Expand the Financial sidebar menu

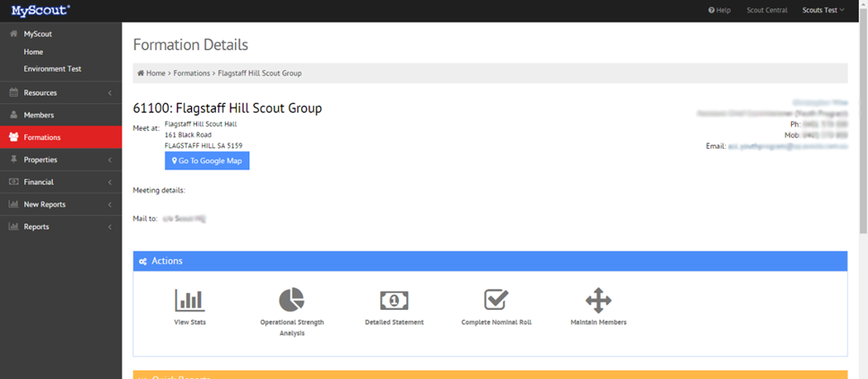pos(61,182)
